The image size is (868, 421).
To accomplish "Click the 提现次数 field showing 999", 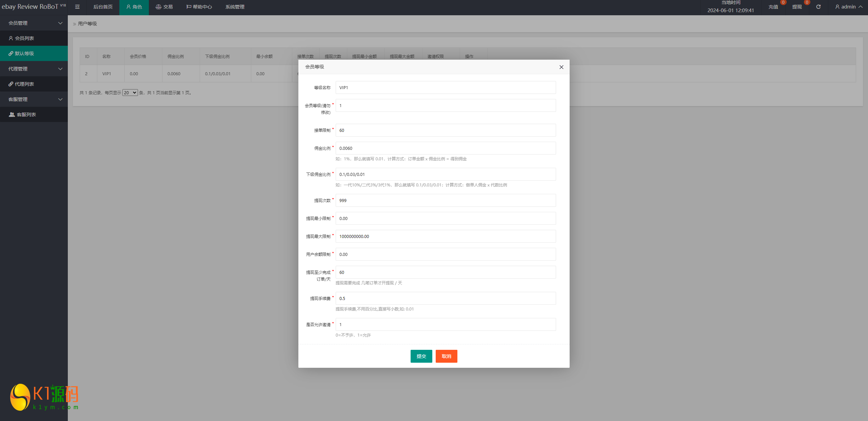I will click(x=446, y=200).
